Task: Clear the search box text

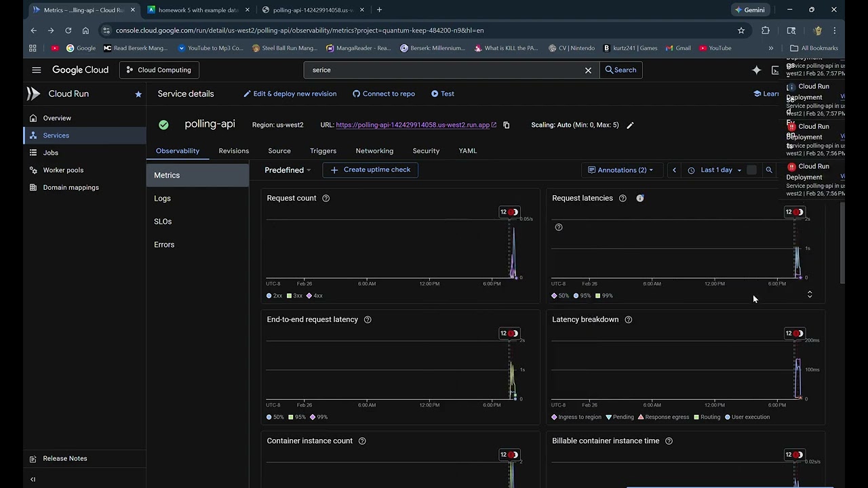Action: click(588, 70)
